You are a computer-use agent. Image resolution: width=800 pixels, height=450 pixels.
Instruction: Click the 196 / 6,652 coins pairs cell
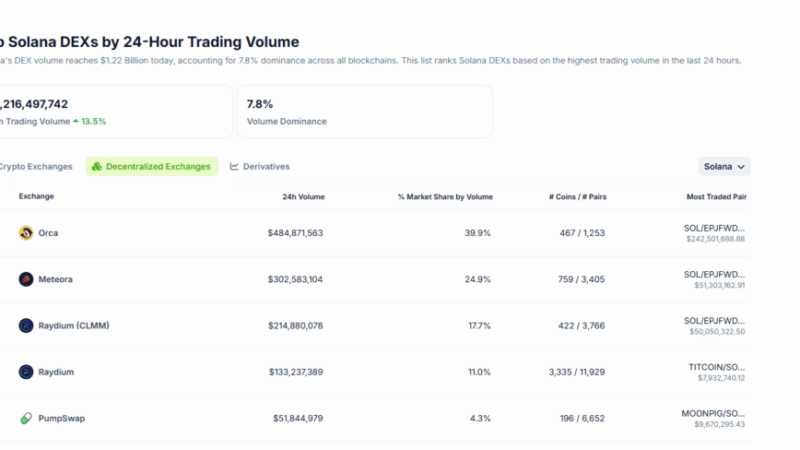pos(582,418)
